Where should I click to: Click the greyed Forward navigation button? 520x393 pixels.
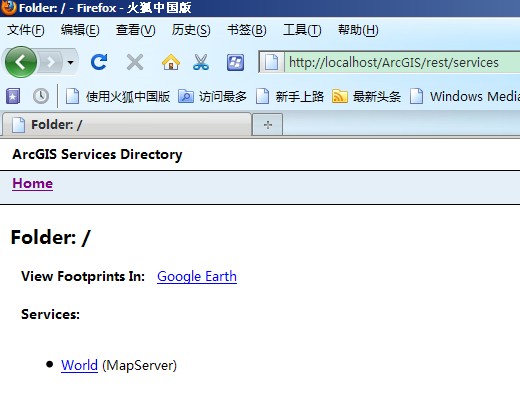(51, 62)
